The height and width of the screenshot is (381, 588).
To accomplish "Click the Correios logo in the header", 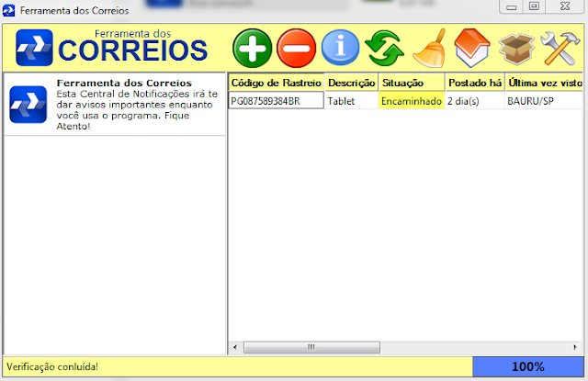I will (34, 48).
